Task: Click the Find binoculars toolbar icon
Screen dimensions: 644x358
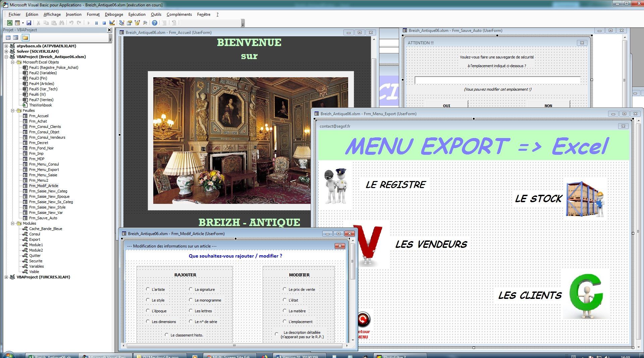Action: 61,23
